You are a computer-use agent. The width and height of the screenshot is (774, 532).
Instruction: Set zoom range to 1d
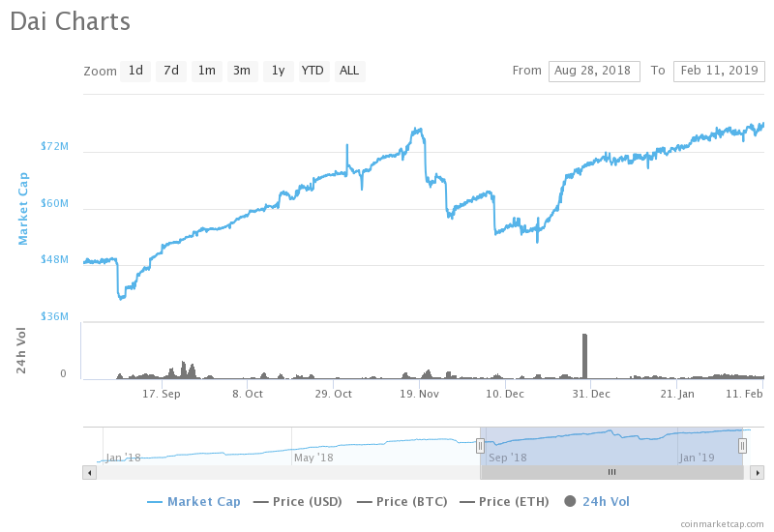pyautogui.click(x=135, y=71)
